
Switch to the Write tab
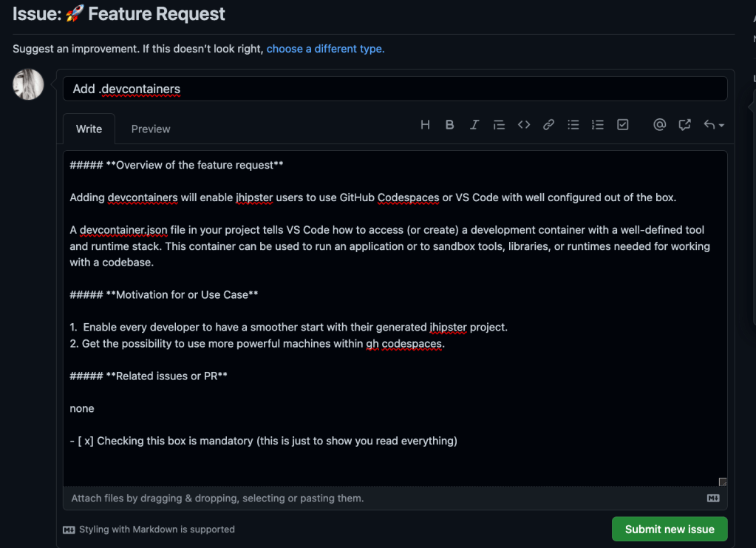(x=89, y=129)
